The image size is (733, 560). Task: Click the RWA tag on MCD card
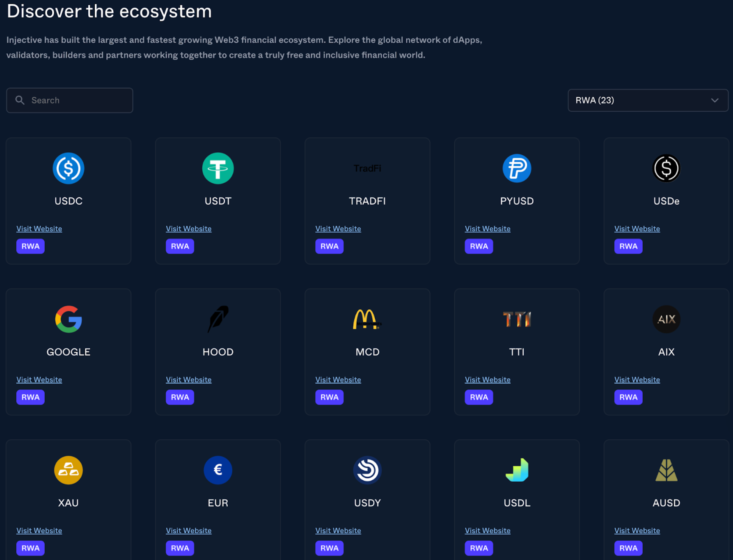[329, 397]
